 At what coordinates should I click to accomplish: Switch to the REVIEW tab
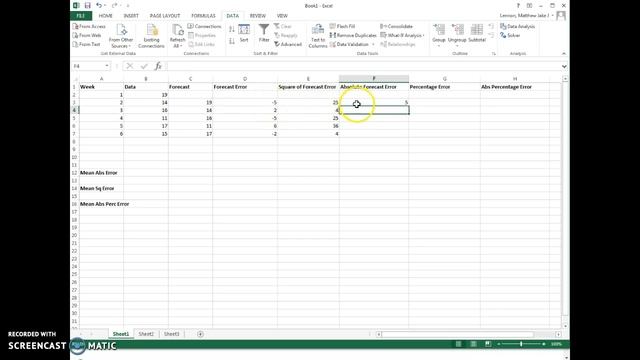tap(258, 16)
